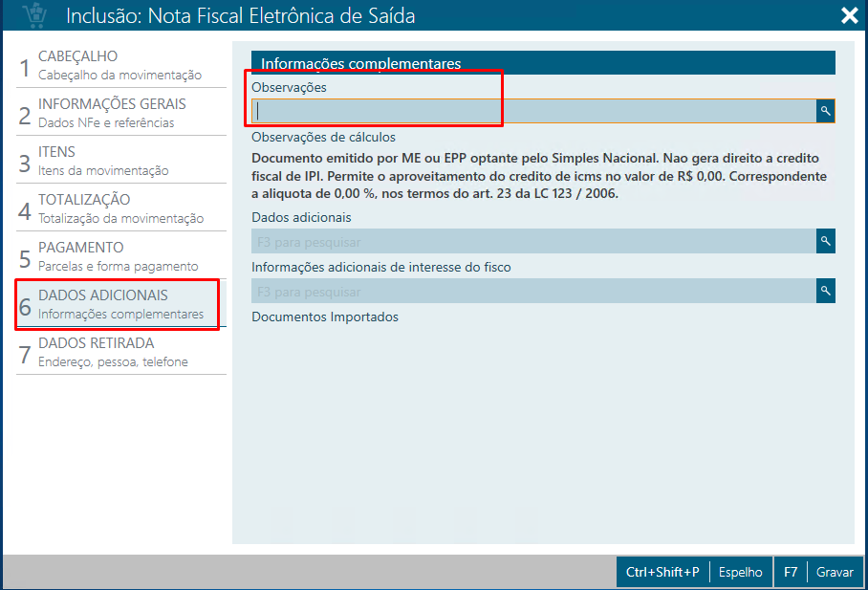Click the Observações de cálculos label
This screenshot has height=590, width=868.
[323, 137]
